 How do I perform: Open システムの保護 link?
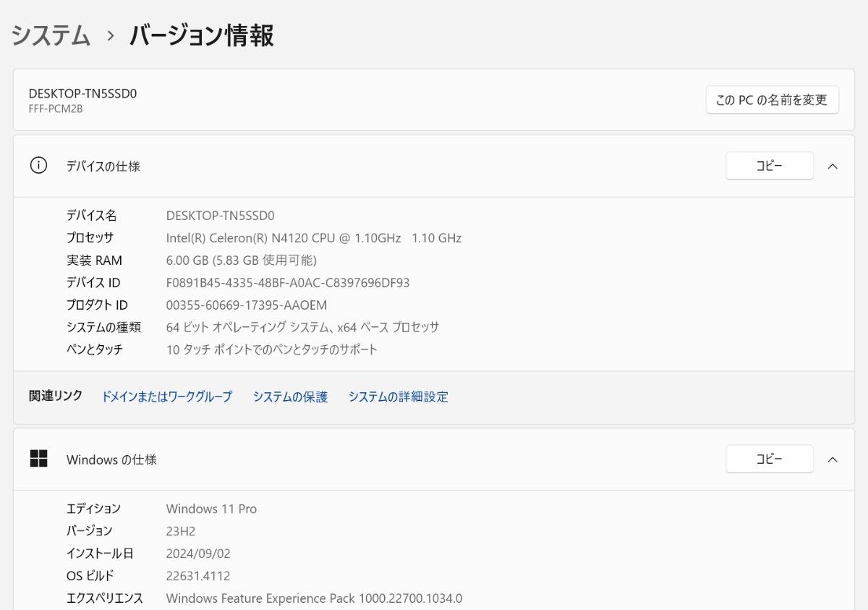291,397
